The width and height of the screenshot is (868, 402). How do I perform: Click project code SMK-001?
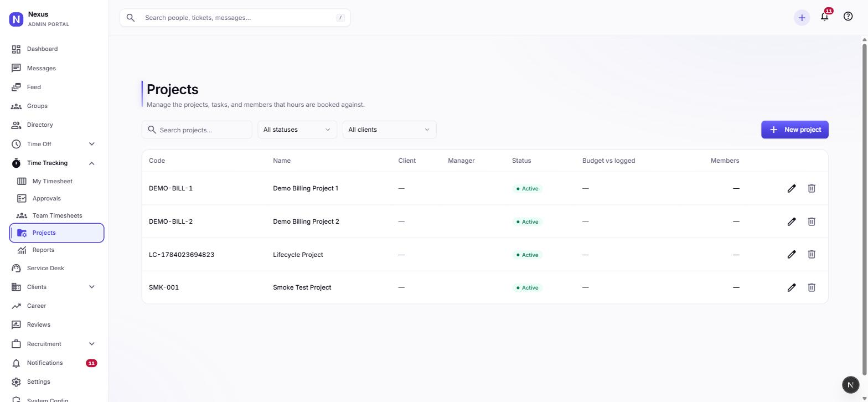click(164, 287)
